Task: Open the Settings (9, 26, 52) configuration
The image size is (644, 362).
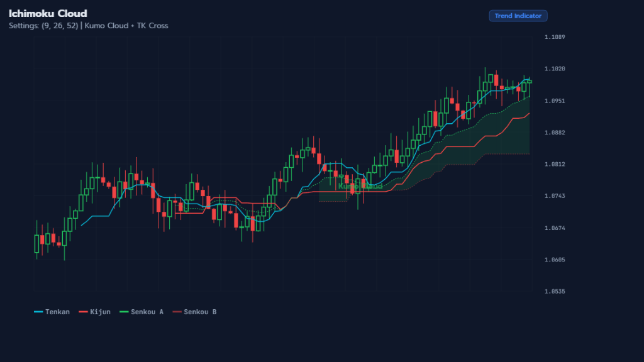Action: 43,26
